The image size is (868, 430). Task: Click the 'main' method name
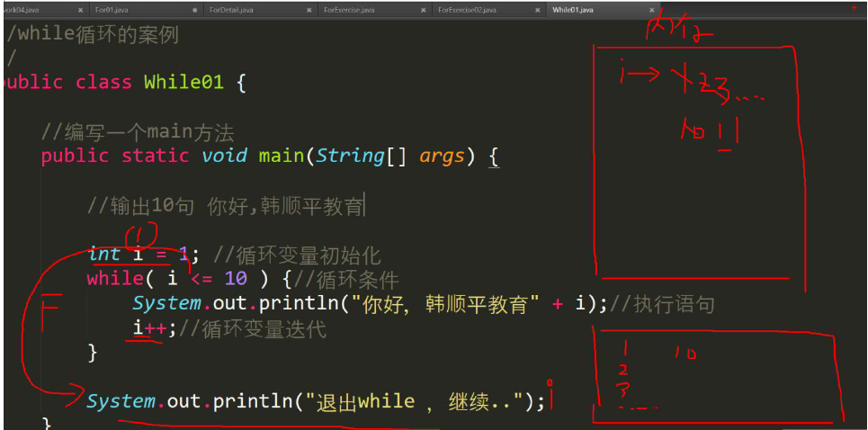282,156
